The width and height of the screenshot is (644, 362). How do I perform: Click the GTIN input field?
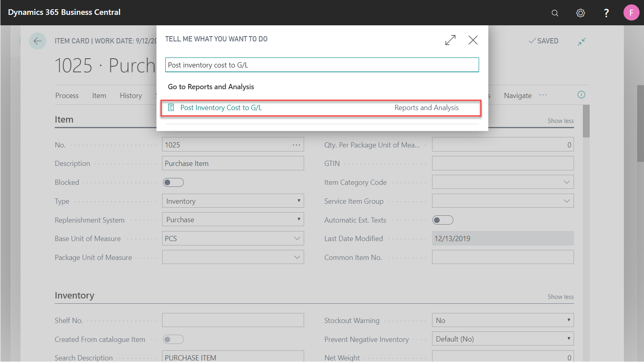coord(503,163)
